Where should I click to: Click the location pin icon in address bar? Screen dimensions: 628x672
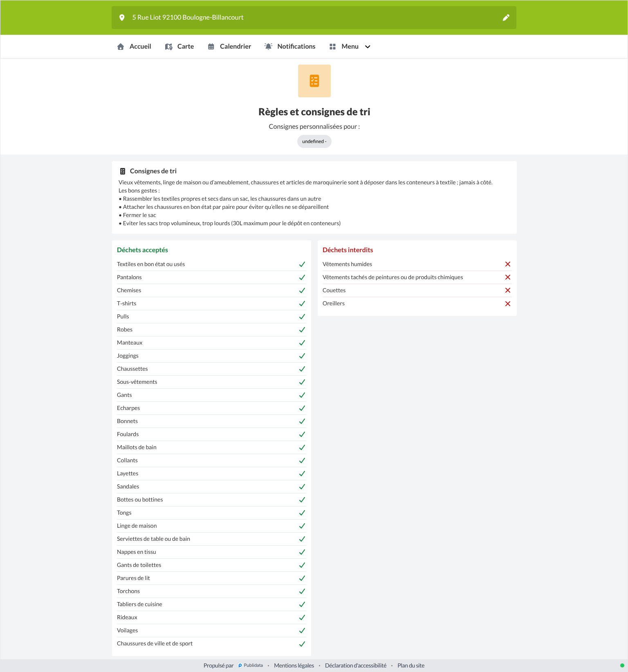(x=122, y=18)
